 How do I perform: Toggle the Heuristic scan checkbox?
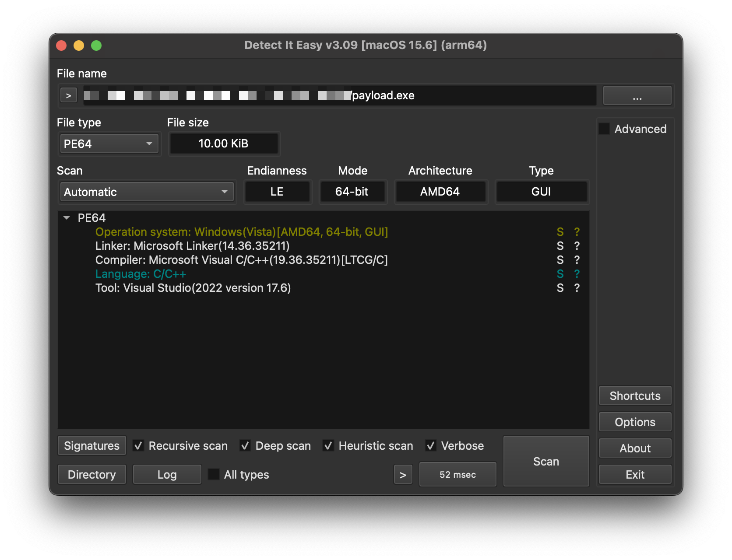tap(328, 446)
